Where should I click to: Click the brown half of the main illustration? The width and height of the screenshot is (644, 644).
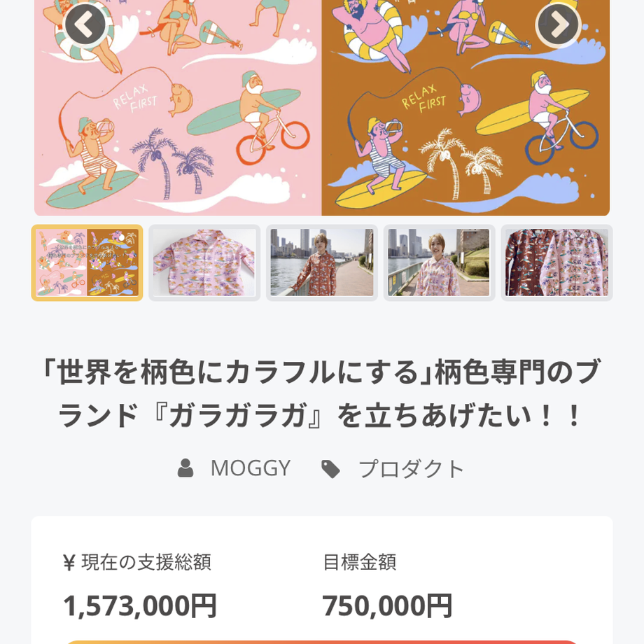[x=465, y=108]
